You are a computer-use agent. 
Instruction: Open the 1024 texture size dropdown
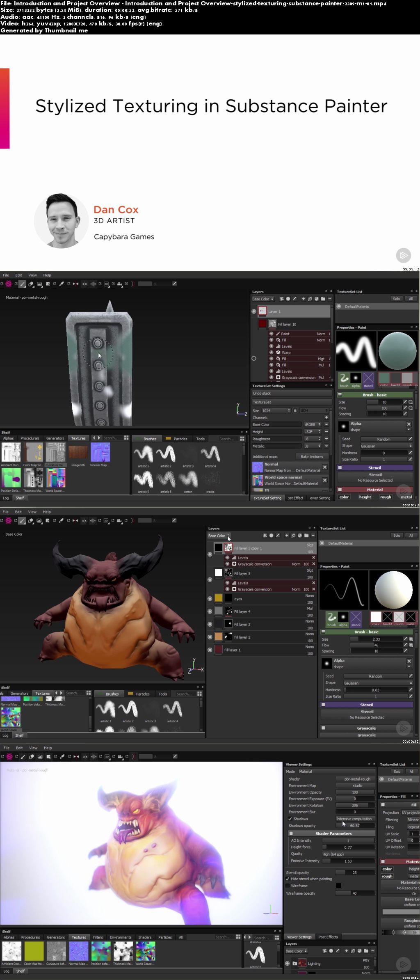pos(276,410)
